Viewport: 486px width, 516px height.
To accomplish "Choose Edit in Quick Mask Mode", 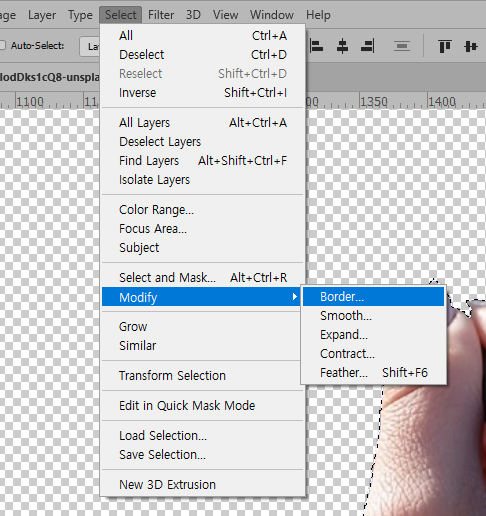I will click(x=203, y=406).
